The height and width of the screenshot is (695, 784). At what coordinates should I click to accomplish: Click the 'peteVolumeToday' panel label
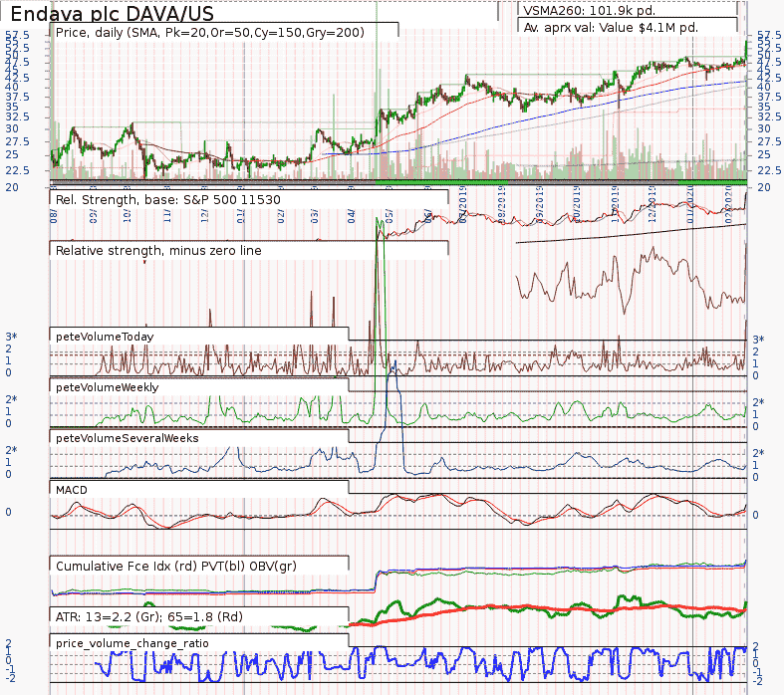click(105, 337)
